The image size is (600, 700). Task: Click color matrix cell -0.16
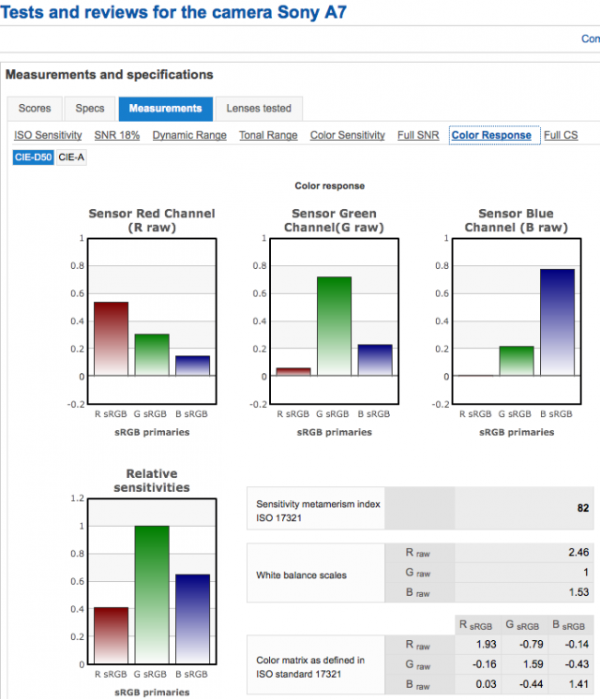click(485, 664)
